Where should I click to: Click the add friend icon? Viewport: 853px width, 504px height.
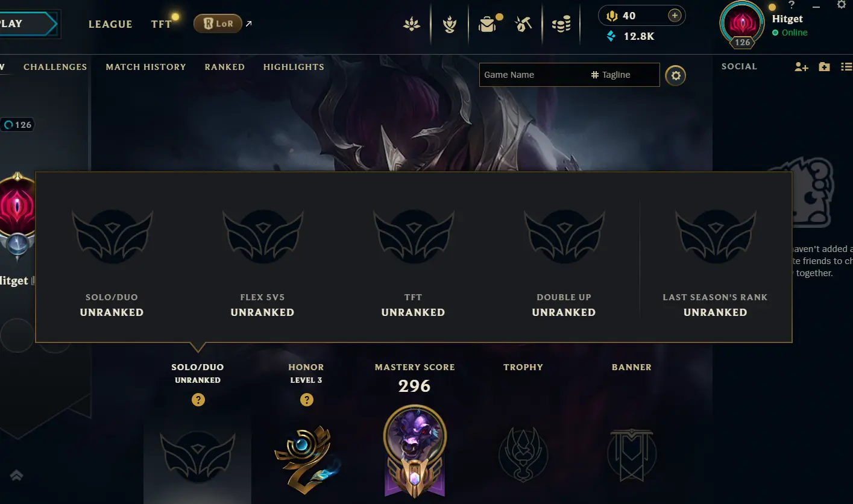[x=801, y=67]
